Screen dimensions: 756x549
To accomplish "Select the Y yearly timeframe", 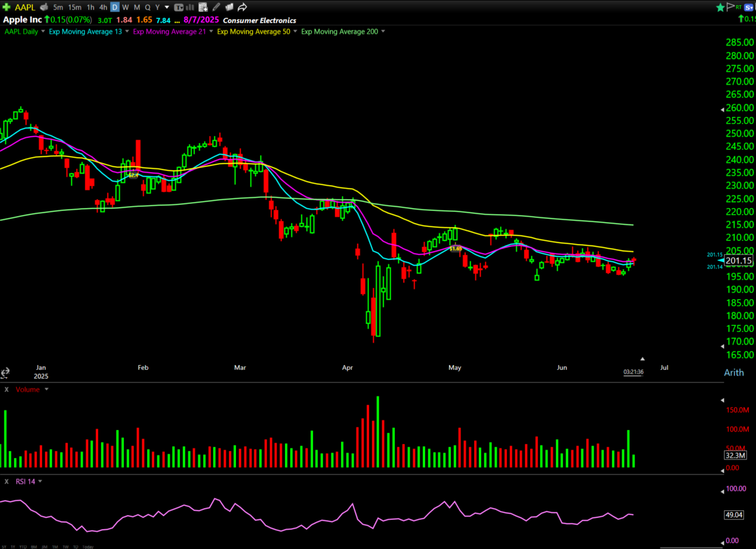I will 158,7.
